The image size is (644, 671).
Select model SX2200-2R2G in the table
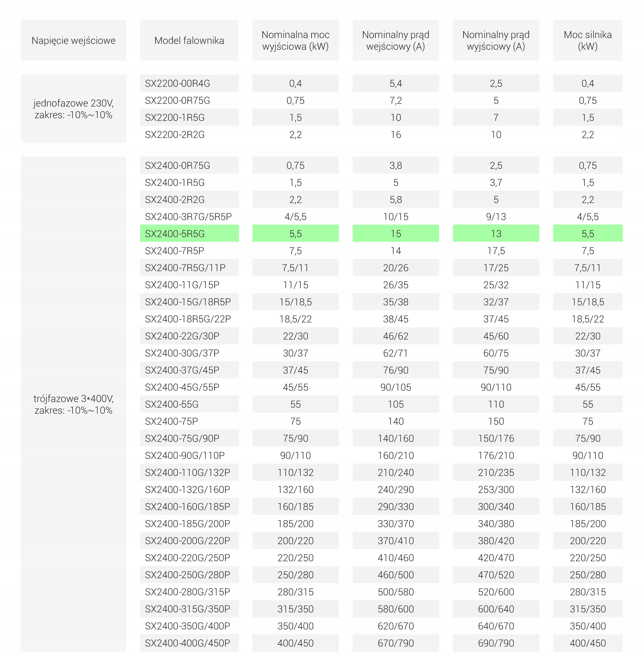(189, 135)
